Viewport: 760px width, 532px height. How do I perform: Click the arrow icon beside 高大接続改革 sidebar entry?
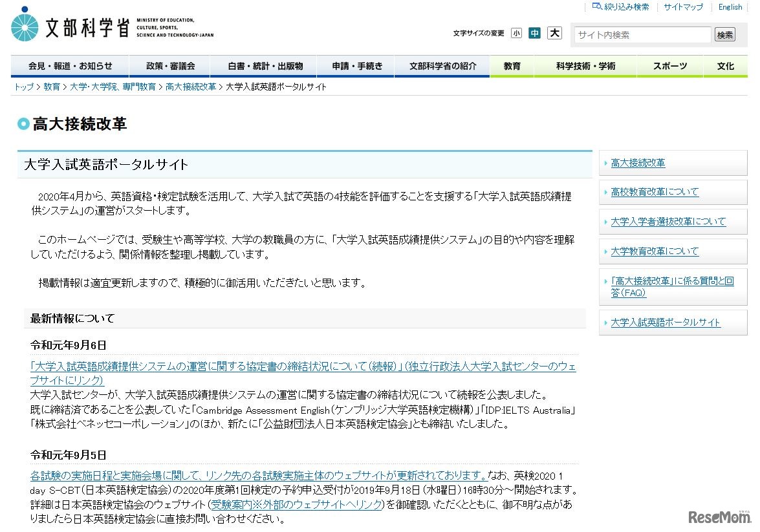(605, 163)
